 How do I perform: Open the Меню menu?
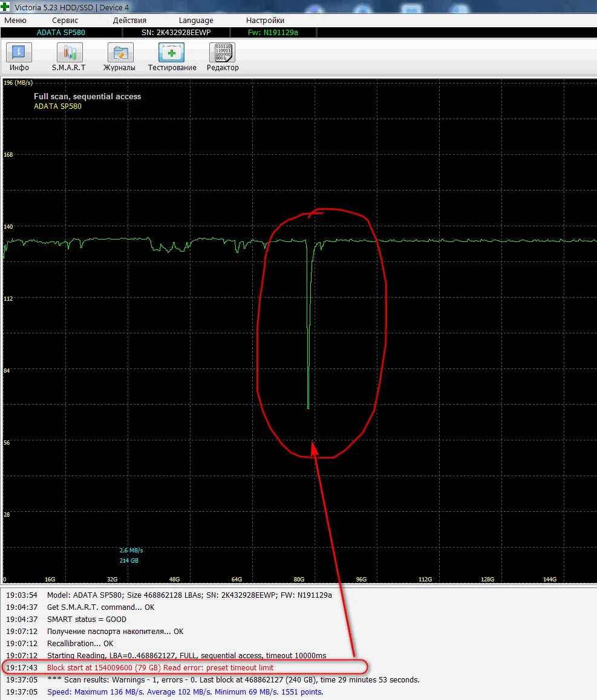(x=15, y=20)
